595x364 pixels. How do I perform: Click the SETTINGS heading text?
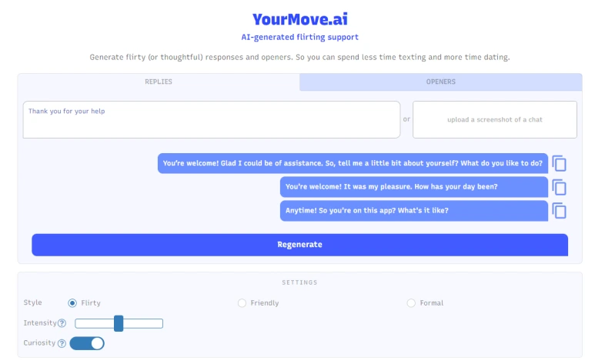(x=299, y=282)
